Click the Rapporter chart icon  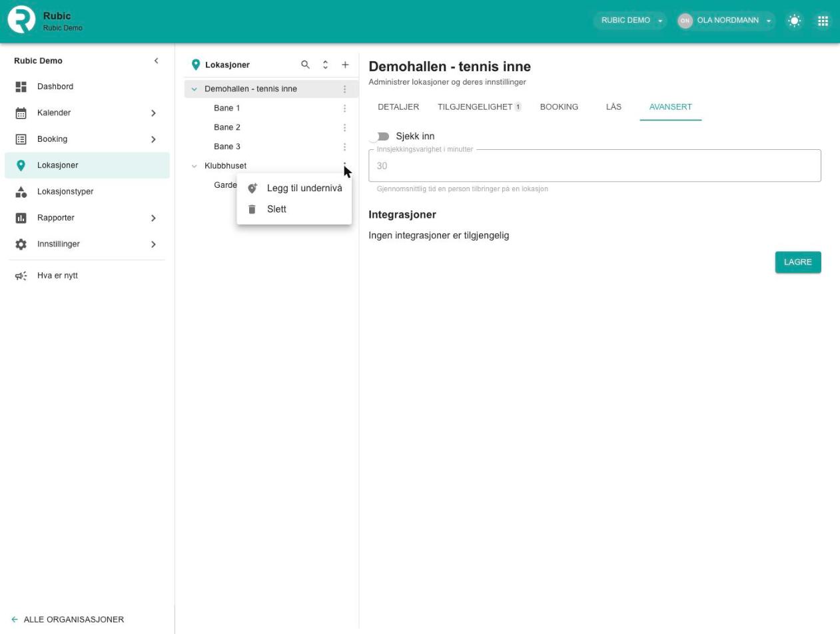click(x=21, y=218)
